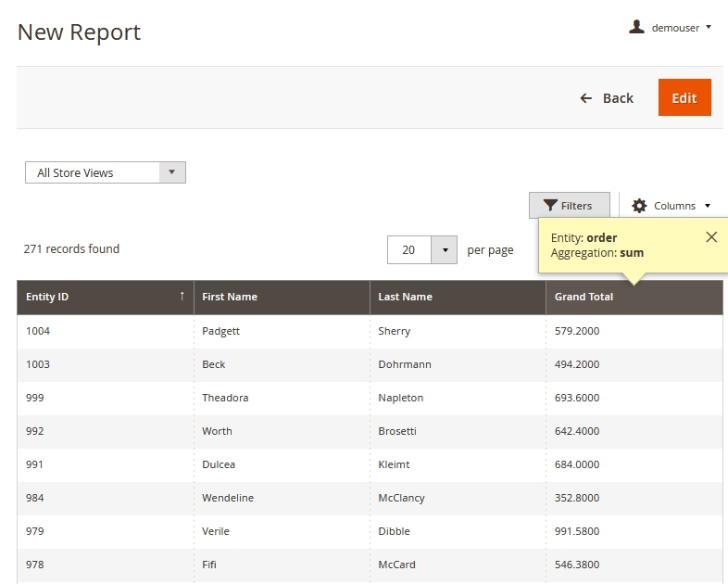Image resolution: width=728 pixels, height=584 pixels.
Task: Click the McClancy last name cell
Action: point(401,498)
